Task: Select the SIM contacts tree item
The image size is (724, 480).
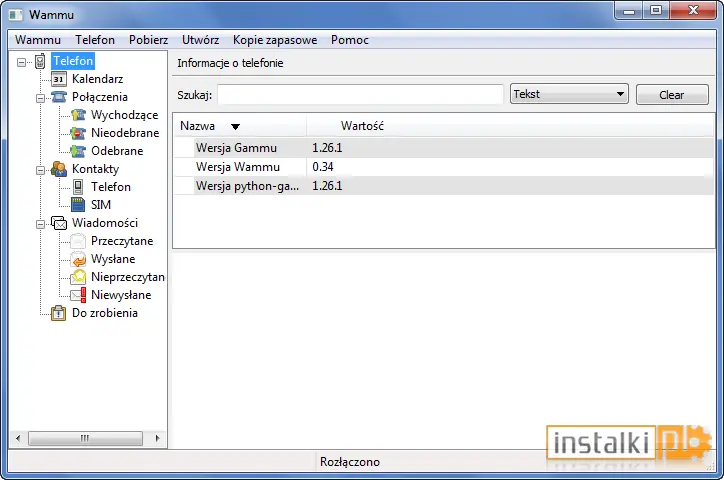Action: click(101, 205)
